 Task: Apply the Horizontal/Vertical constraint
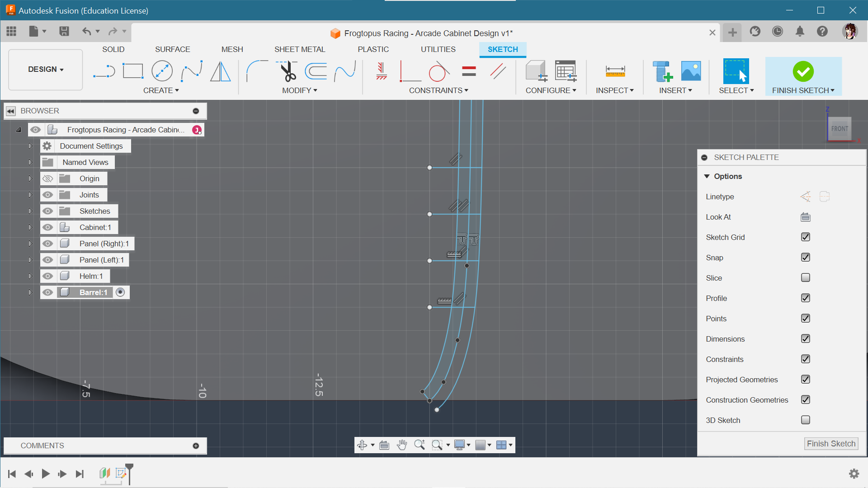click(382, 71)
